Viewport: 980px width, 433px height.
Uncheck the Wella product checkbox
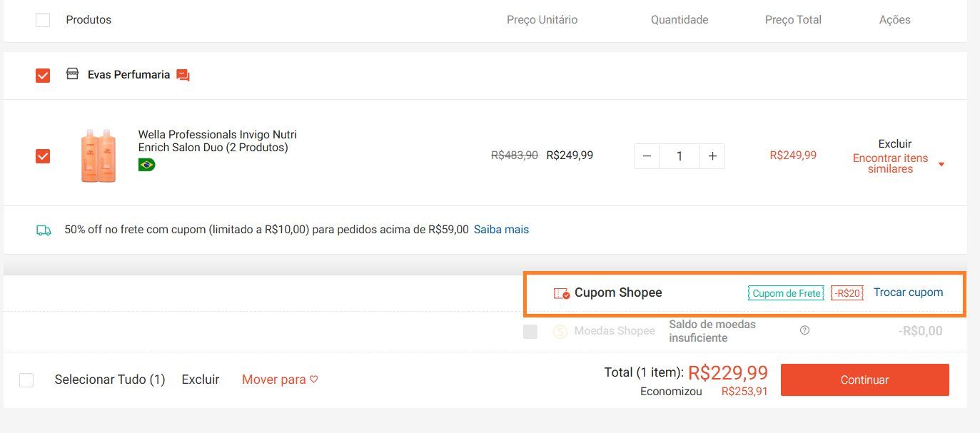(43, 156)
